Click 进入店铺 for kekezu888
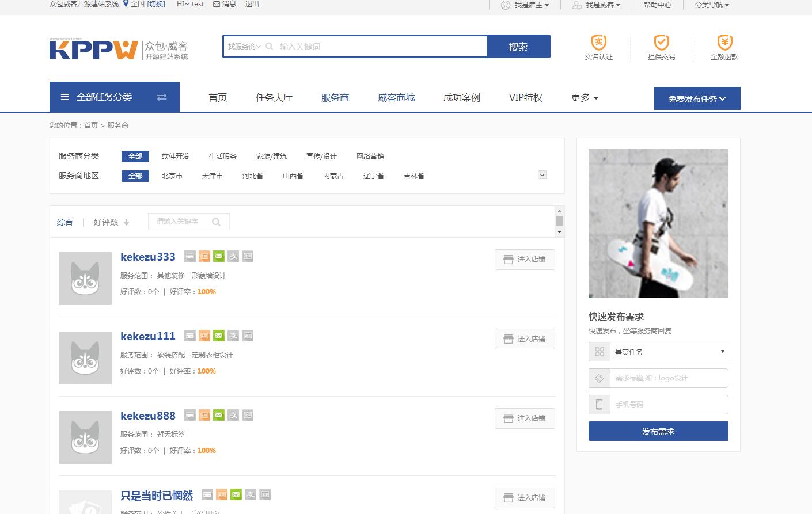812x514 pixels. pos(525,418)
